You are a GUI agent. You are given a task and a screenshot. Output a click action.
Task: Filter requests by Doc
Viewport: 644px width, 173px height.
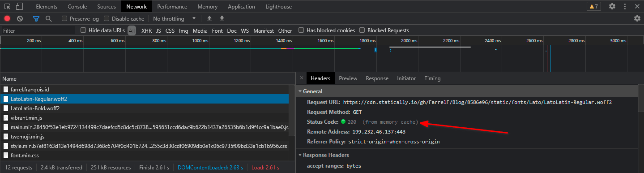pyautogui.click(x=232, y=30)
